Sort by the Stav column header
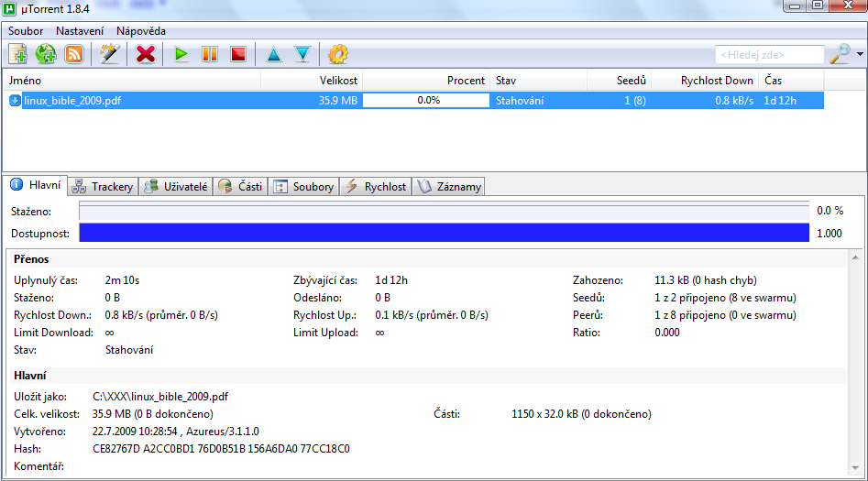868x481 pixels. [538, 81]
